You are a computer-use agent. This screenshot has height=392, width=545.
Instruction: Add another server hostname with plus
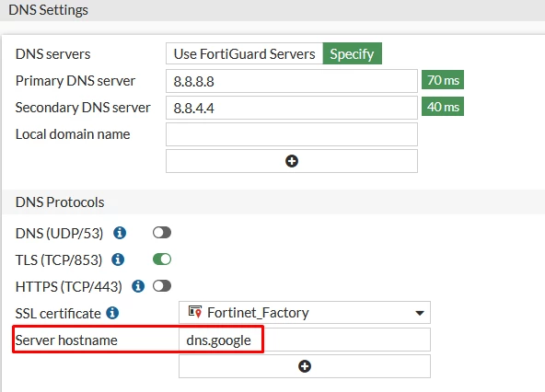click(305, 366)
